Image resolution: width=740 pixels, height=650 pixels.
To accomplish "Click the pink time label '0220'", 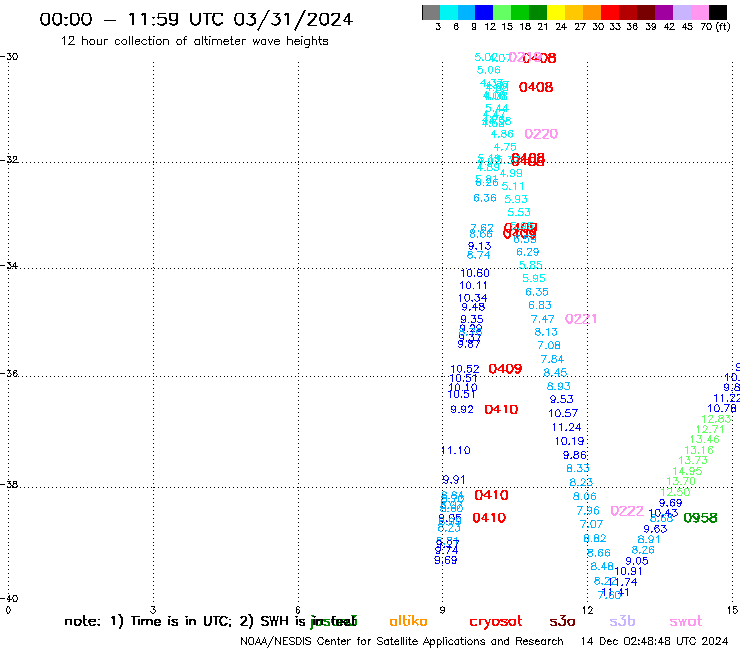I will 541,134.
